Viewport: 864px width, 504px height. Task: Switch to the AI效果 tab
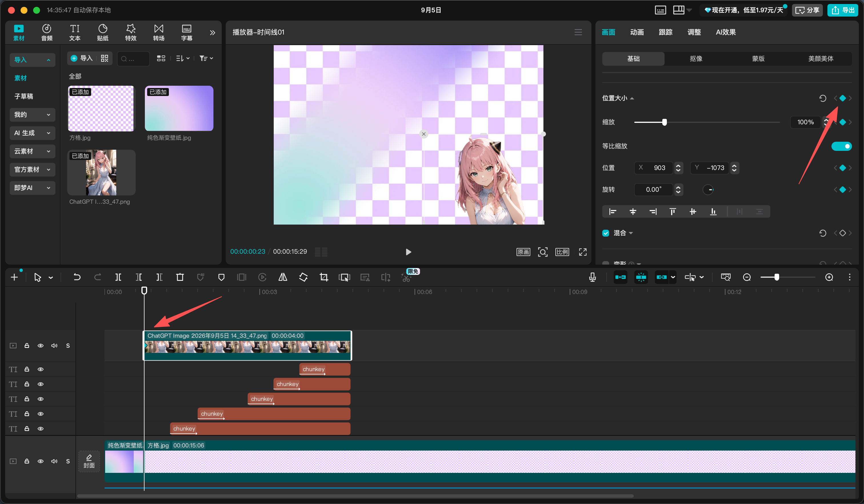click(x=725, y=32)
